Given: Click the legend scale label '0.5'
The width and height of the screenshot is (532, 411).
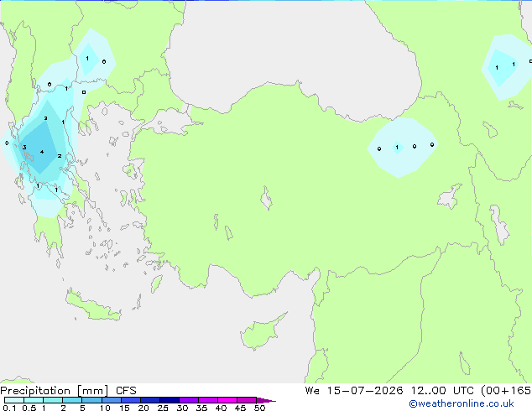Looking at the screenshot, I should pyautogui.click(x=29, y=408).
